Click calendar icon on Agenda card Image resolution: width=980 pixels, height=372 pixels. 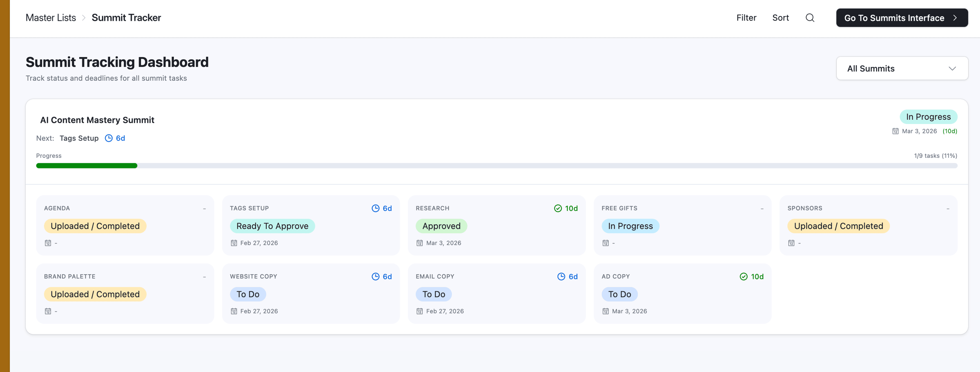48,243
